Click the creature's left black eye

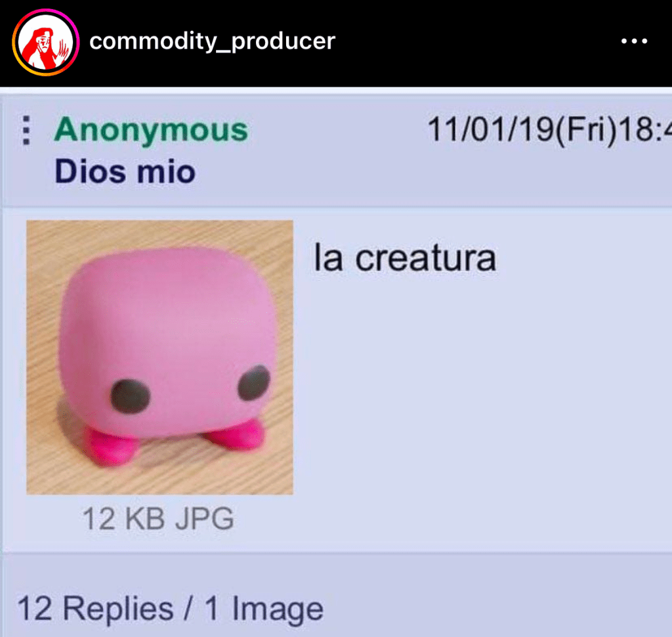pos(131,396)
